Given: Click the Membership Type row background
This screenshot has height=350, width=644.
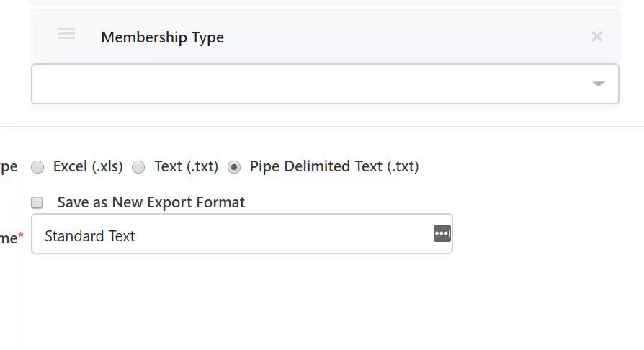Looking at the screenshot, I should [x=325, y=37].
